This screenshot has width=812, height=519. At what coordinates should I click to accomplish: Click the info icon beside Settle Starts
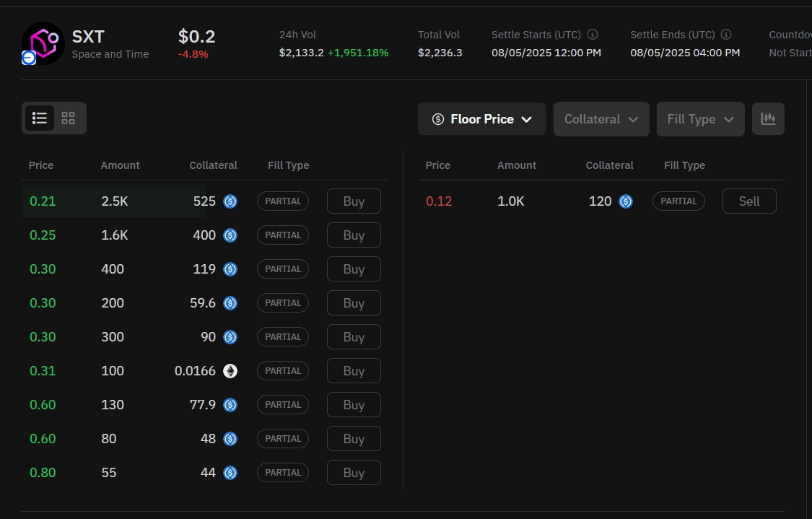592,34
